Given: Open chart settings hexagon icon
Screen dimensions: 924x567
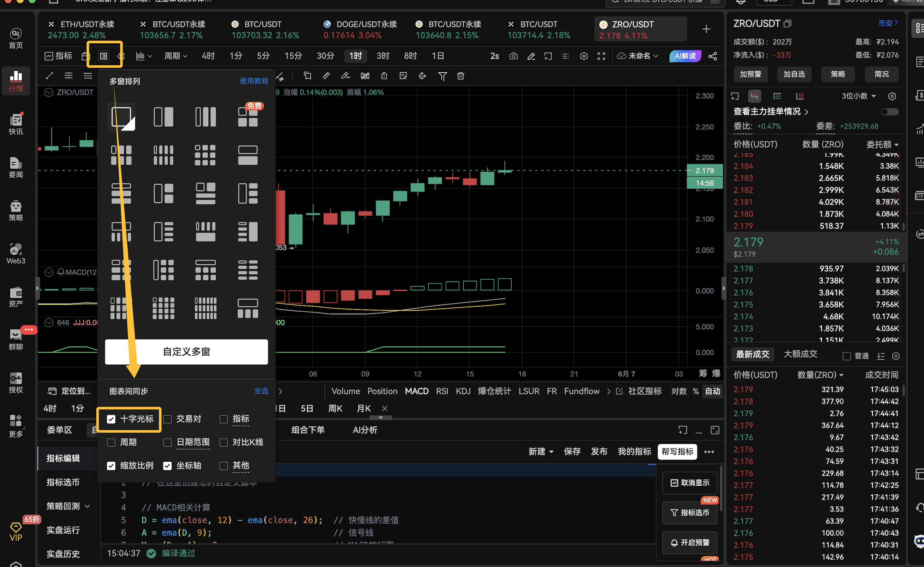Looking at the screenshot, I should point(584,56).
